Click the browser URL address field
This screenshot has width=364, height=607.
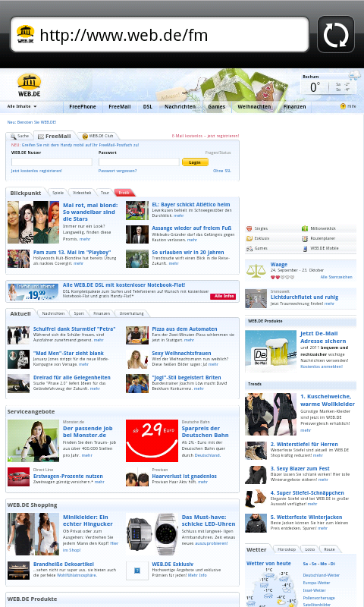tap(160, 35)
